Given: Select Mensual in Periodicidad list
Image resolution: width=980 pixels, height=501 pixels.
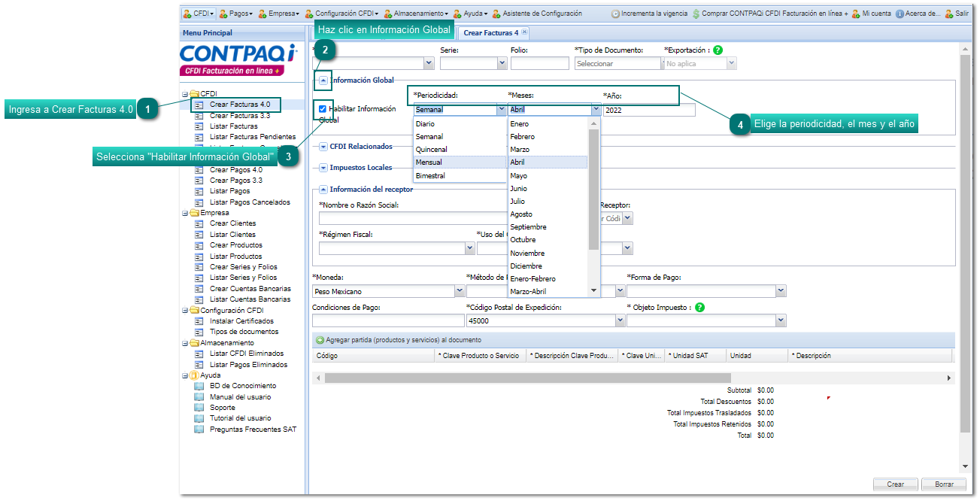Looking at the screenshot, I should [x=429, y=162].
